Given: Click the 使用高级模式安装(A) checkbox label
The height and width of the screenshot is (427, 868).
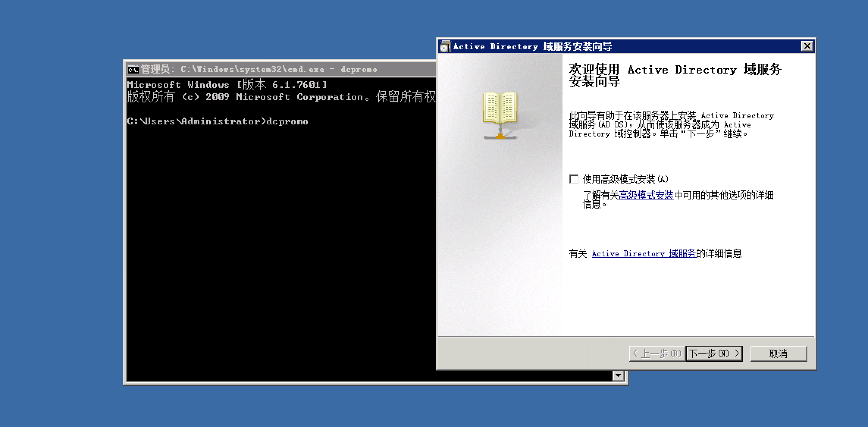Looking at the screenshot, I should click(625, 179).
